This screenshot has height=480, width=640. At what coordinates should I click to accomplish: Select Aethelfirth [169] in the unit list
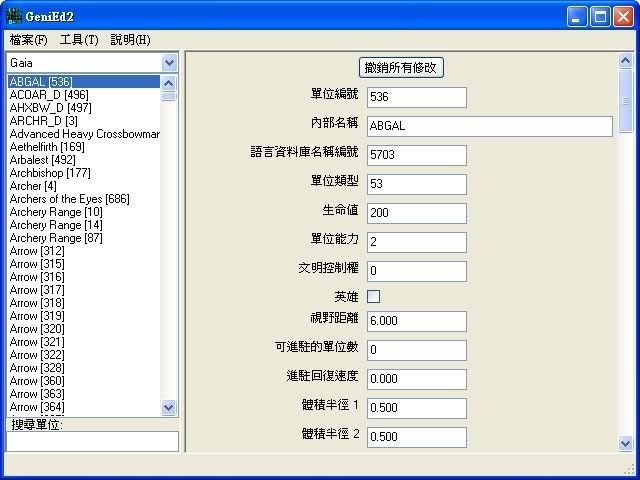coord(84,147)
